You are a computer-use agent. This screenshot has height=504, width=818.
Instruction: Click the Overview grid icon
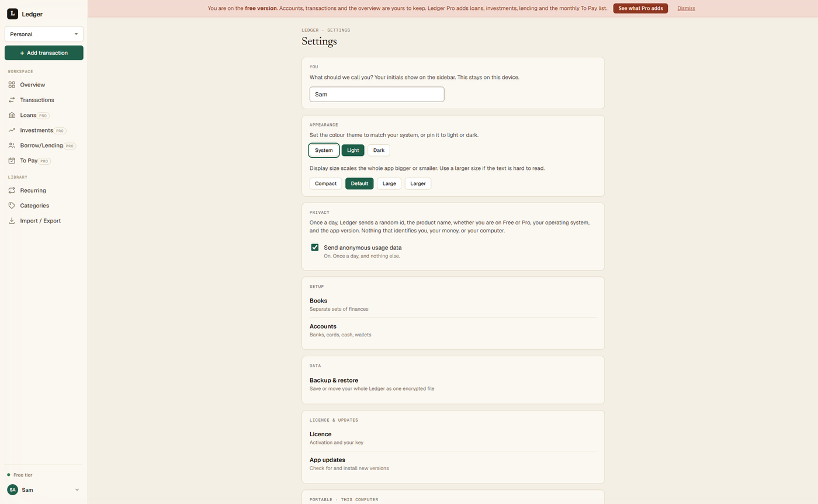point(12,85)
